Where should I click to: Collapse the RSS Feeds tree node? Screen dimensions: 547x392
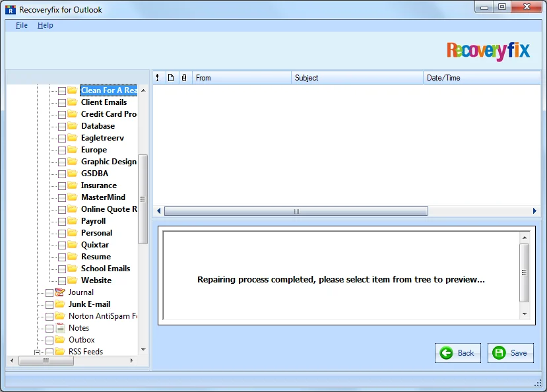[x=37, y=352]
